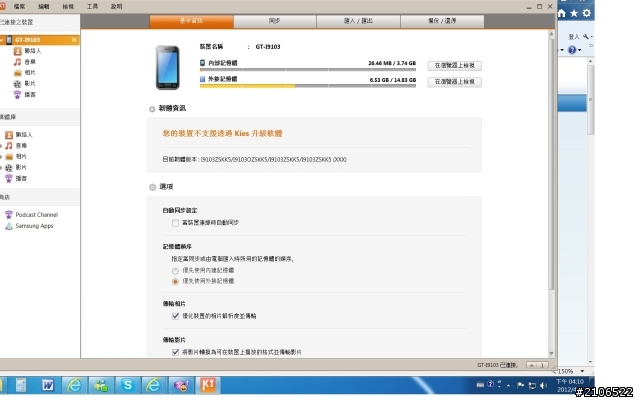View 外接記憶體 in browser button
640x400 pixels.
(454, 82)
